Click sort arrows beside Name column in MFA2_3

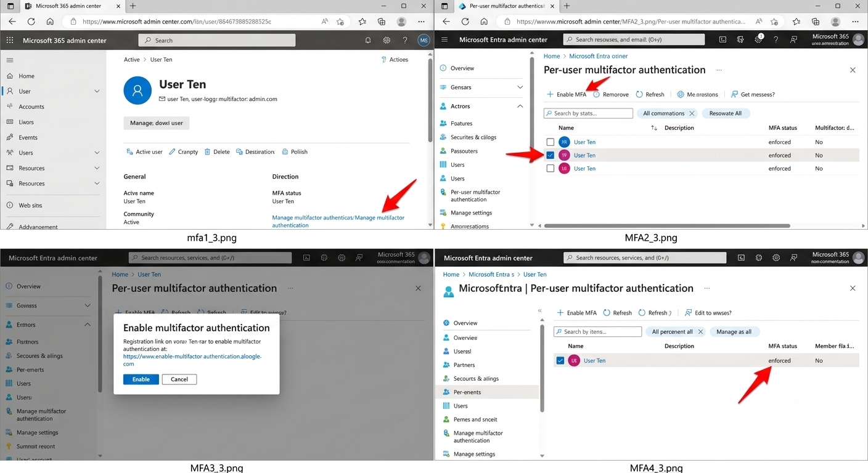coord(654,128)
